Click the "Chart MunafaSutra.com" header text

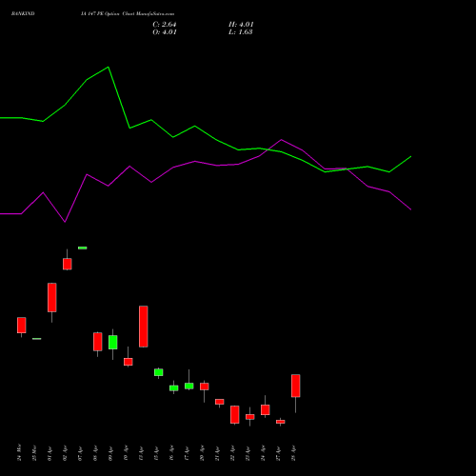149,14
